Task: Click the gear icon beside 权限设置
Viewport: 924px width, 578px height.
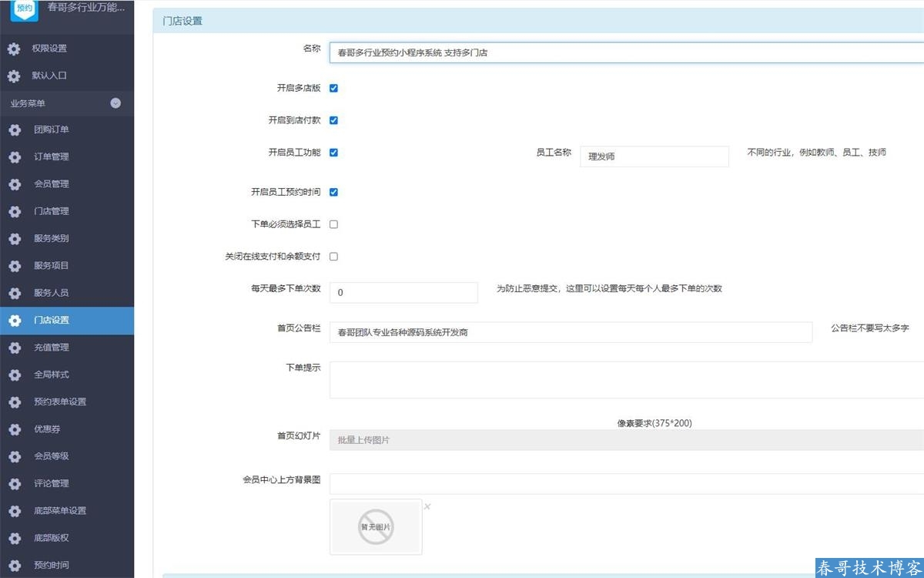Action: (14, 49)
